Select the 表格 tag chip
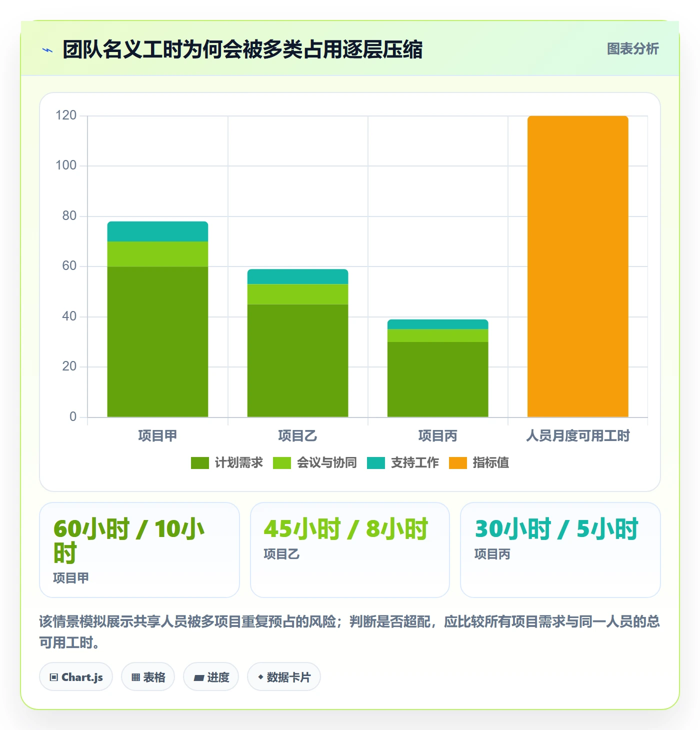 pyautogui.click(x=148, y=677)
